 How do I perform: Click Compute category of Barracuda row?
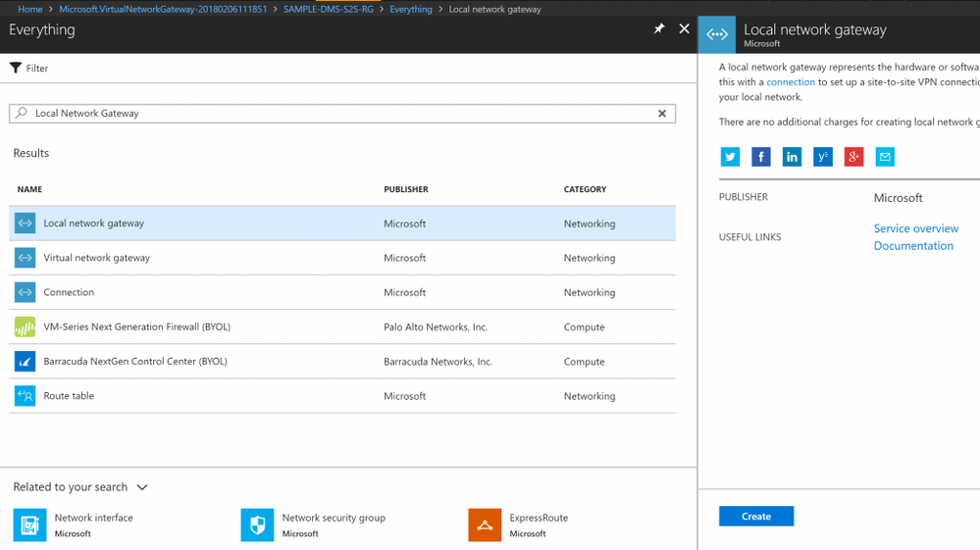(x=585, y=362)
